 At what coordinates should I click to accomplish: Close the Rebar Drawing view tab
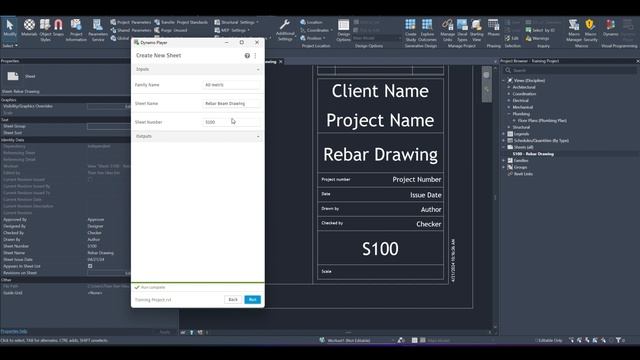pyautogui.click(x=281, y=62)
